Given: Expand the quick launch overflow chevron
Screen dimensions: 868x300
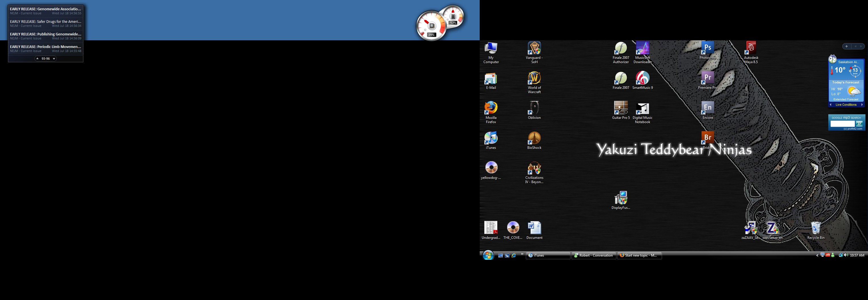Looking at the screenshot, I should (x=522, y=254).
